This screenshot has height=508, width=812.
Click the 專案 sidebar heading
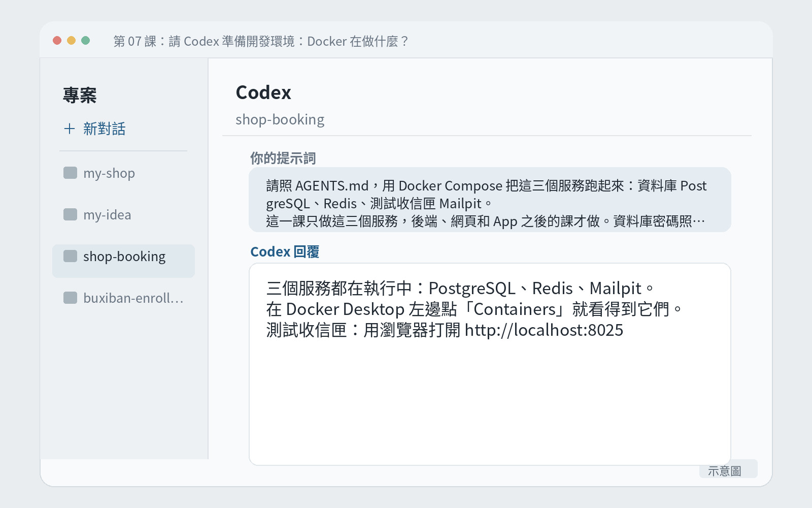coord(80,96)
